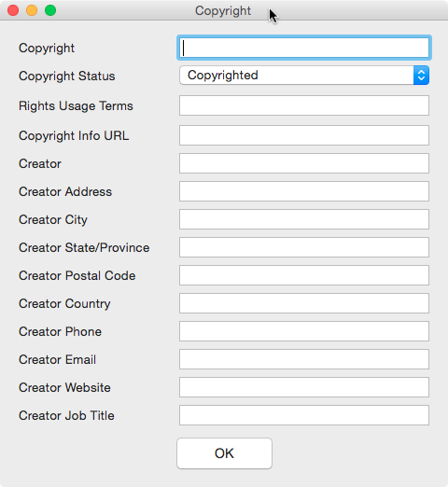Screen dimensions: 448x487
Task: Open the Copyright Status dropdown
Action: [304, 76]
